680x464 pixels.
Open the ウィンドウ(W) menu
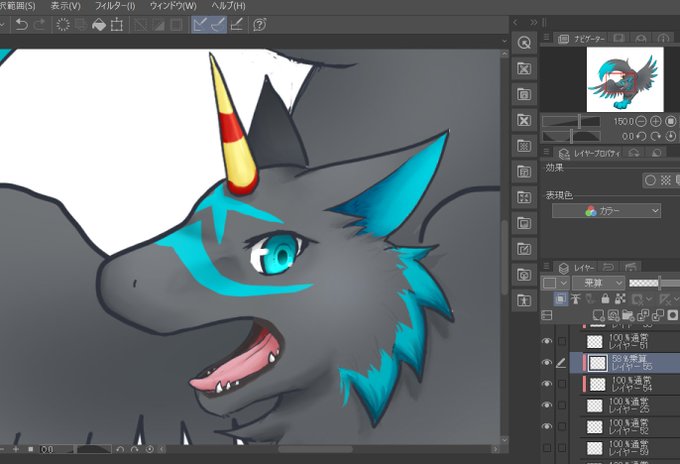(173, 6)
